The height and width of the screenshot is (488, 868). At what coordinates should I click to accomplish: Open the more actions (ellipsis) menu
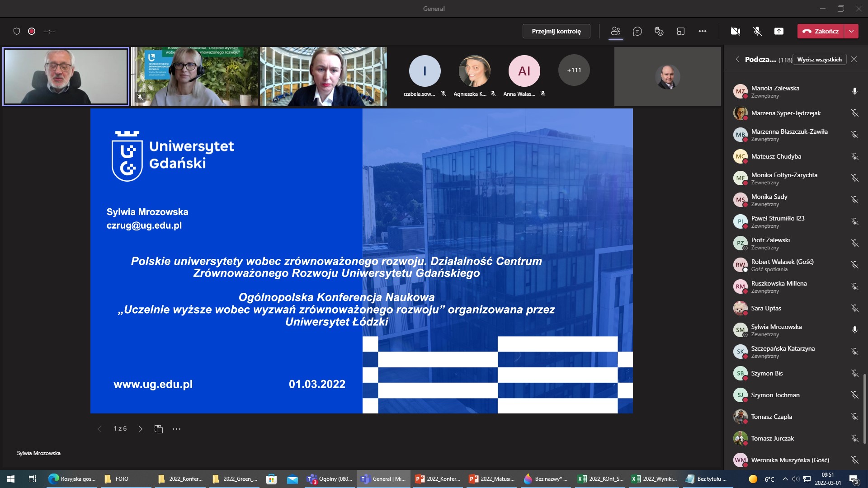pos(703,31)
